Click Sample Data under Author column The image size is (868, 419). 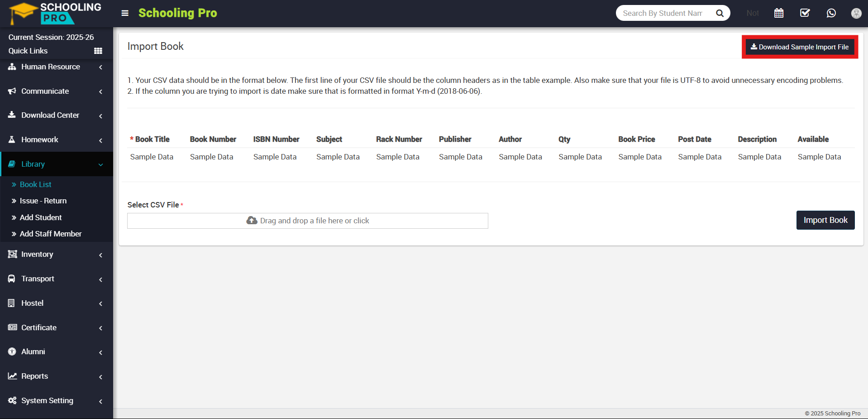[520, 157]
